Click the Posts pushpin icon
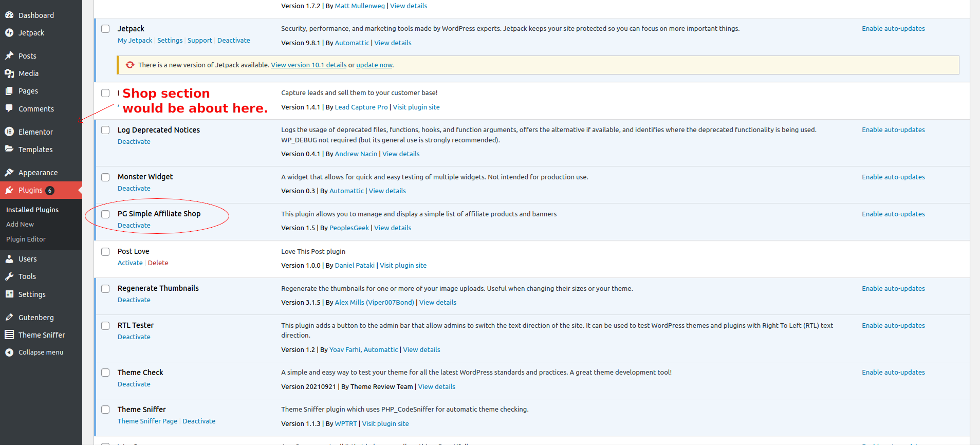The height and width of the screenshot is (445, 980). pyautogui.click(x=9, y=56)
